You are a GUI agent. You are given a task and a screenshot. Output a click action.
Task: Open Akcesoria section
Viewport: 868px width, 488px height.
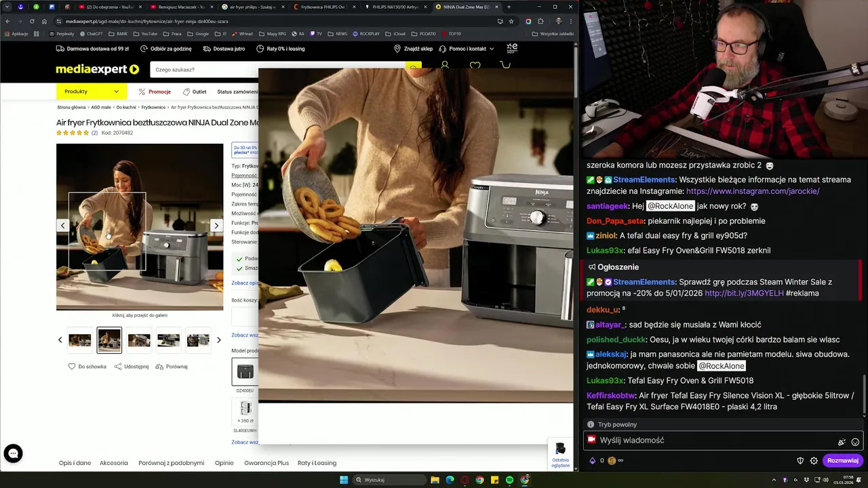point(113,463)
